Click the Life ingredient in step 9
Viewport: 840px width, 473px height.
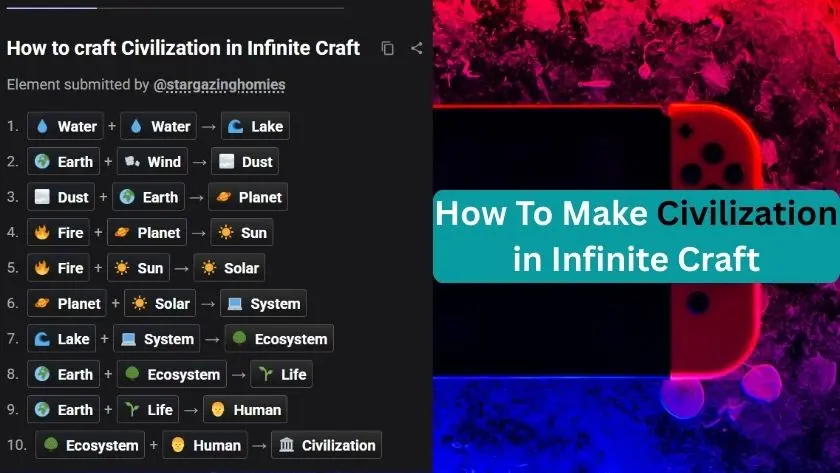point(148,409)
